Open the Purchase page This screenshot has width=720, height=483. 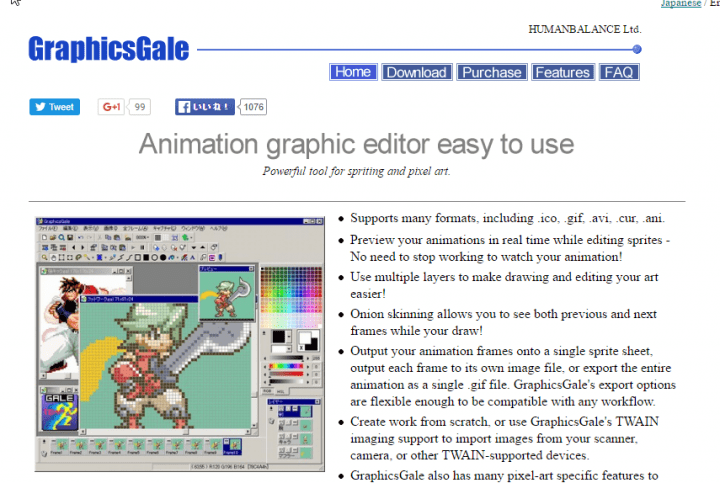pyautogui.click(x=492, y=72)
